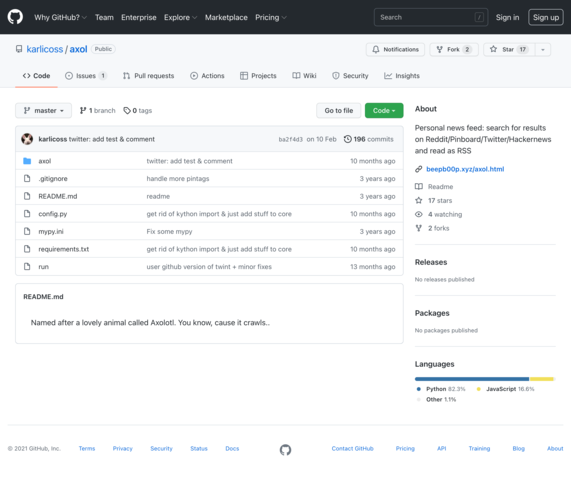Screen dimensions: 571x480
Task: Click the star icon beside 17 stars
Action: tap(419, 200)
